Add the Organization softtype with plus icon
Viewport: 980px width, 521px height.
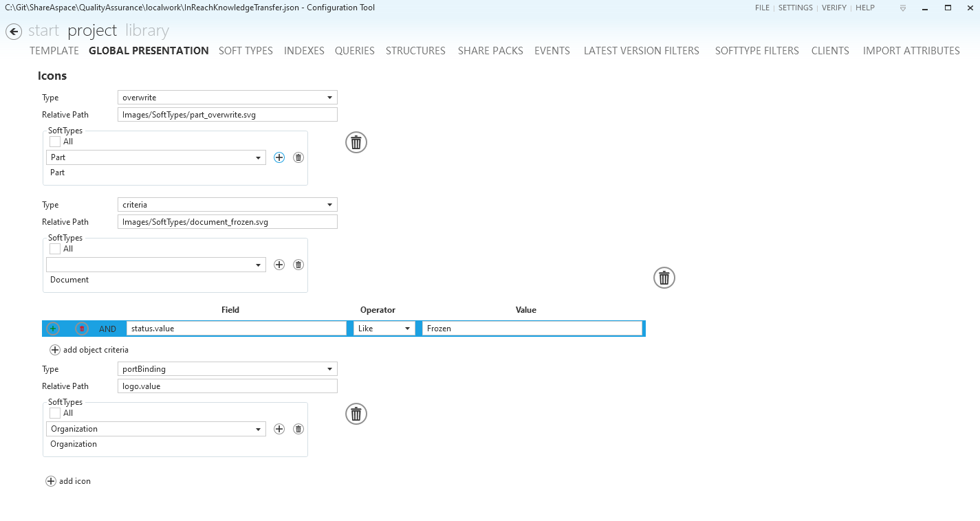pyautogui.click(x=279, y=429)
